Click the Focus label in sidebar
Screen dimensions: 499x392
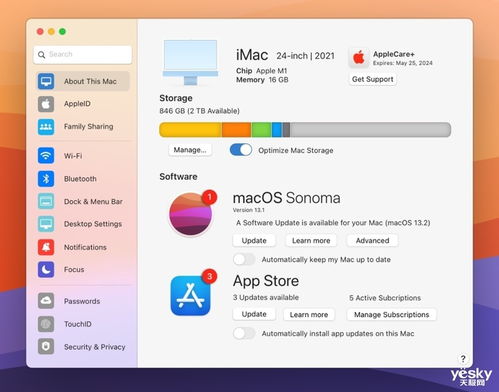(74, 269)
